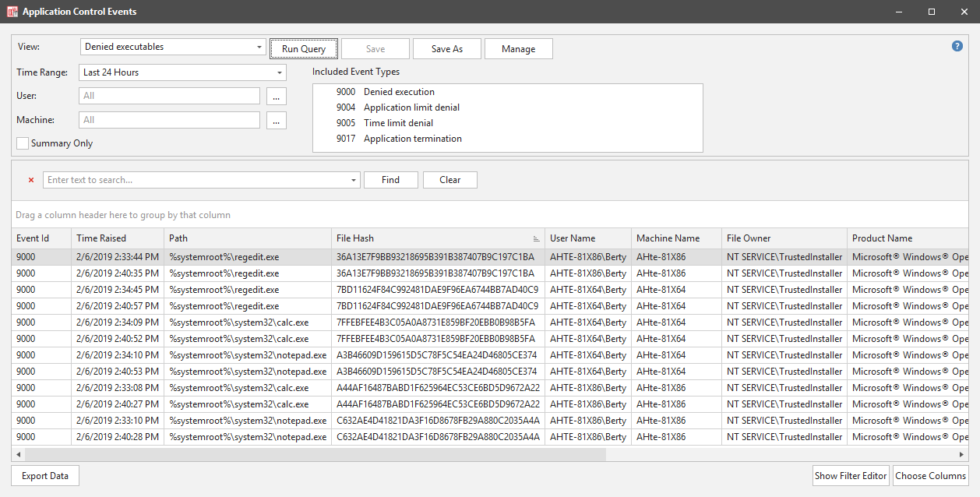Click the horizontal scrollbar right arrow

click(x=961, y=454)
